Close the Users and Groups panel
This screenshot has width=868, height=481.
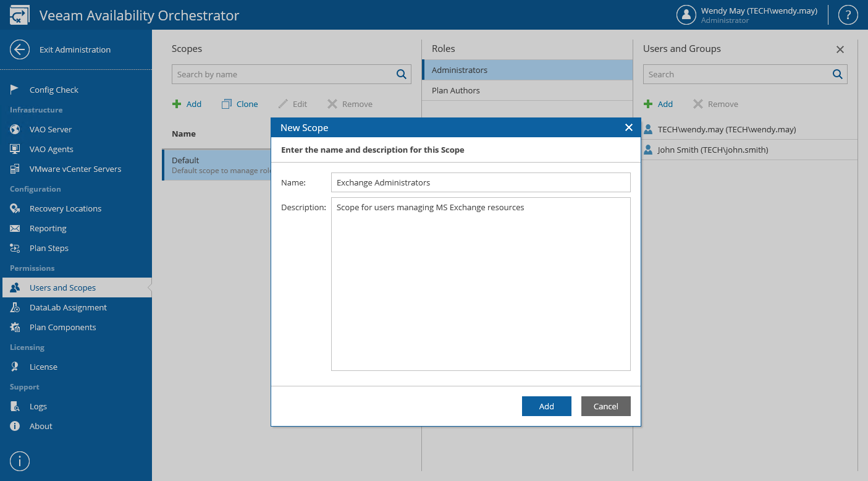pyautogui.click(x=840, y=49)
